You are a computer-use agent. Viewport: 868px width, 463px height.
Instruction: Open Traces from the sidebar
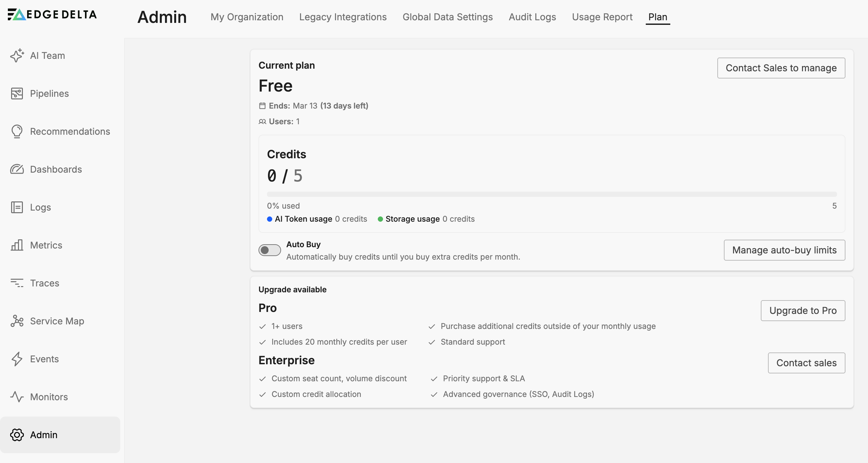(x=17, y=283)
